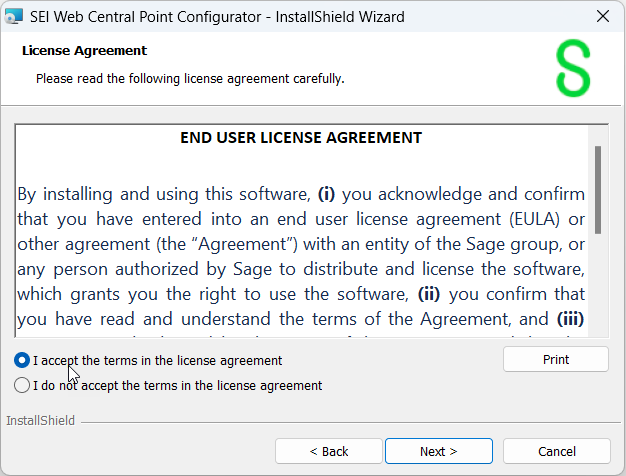The width and height of the screenshot is (626, 476).
Task: Click the green Sage S logo
Action: (573, 68)
